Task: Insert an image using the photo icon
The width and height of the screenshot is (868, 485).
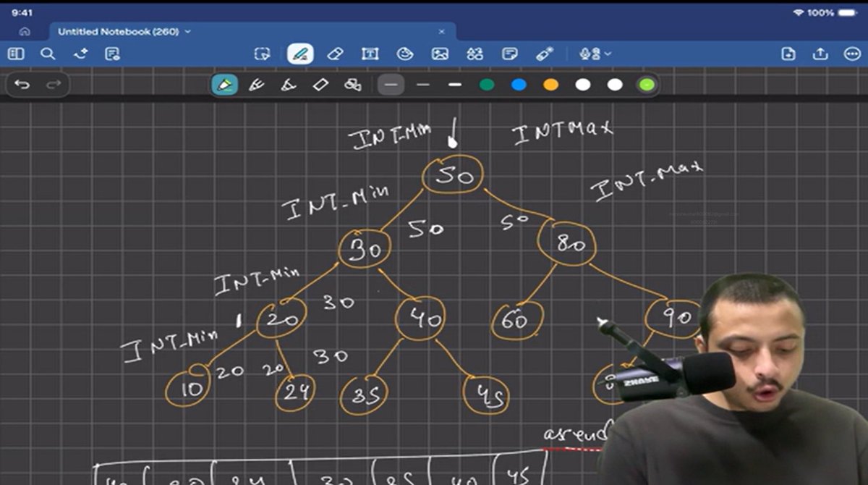Action: tap(441, 53)
